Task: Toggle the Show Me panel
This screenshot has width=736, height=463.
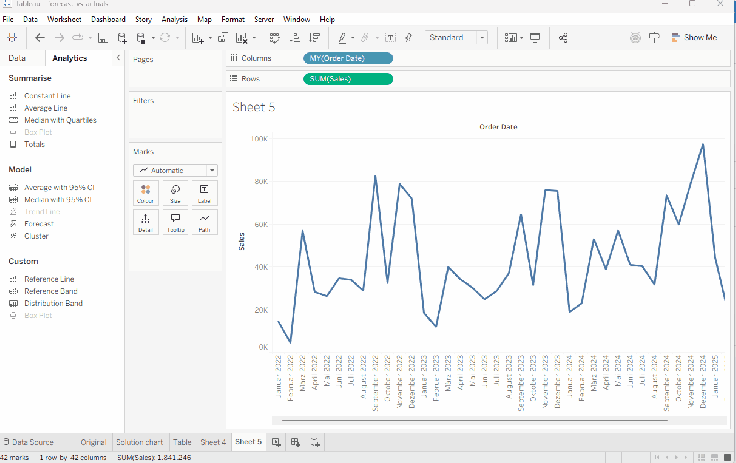Action: (693, 38)
